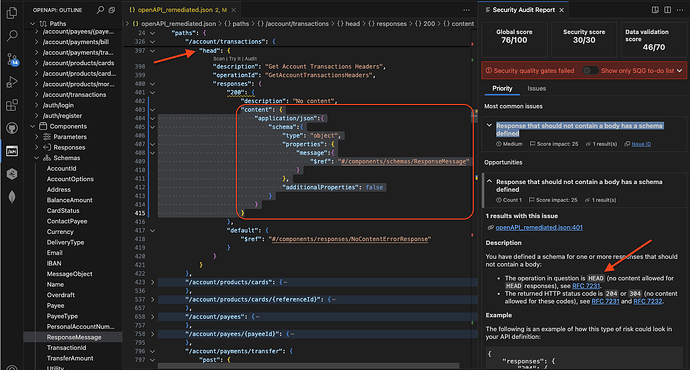Open the Extensions view icon

pyautogui.click(x=12, y=105)
